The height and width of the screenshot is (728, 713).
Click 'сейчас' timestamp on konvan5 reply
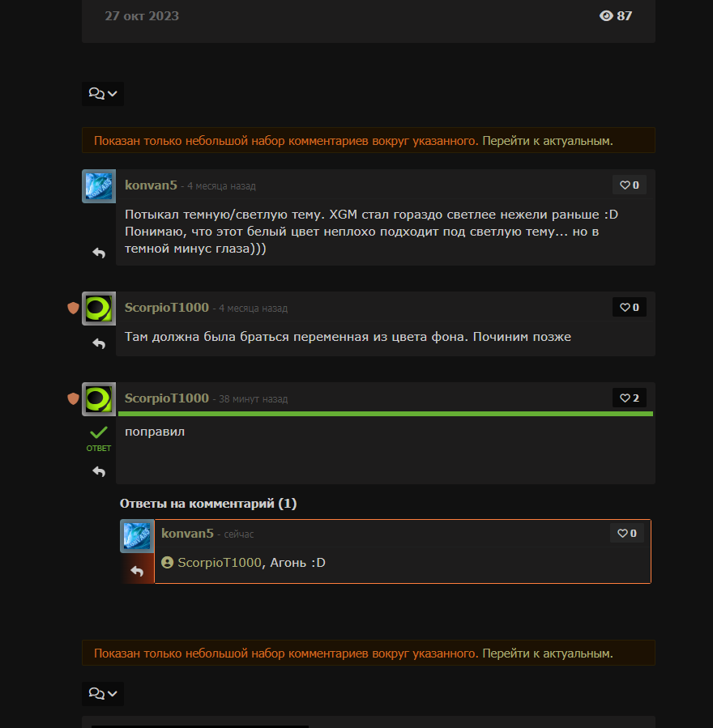coord(239,534)
